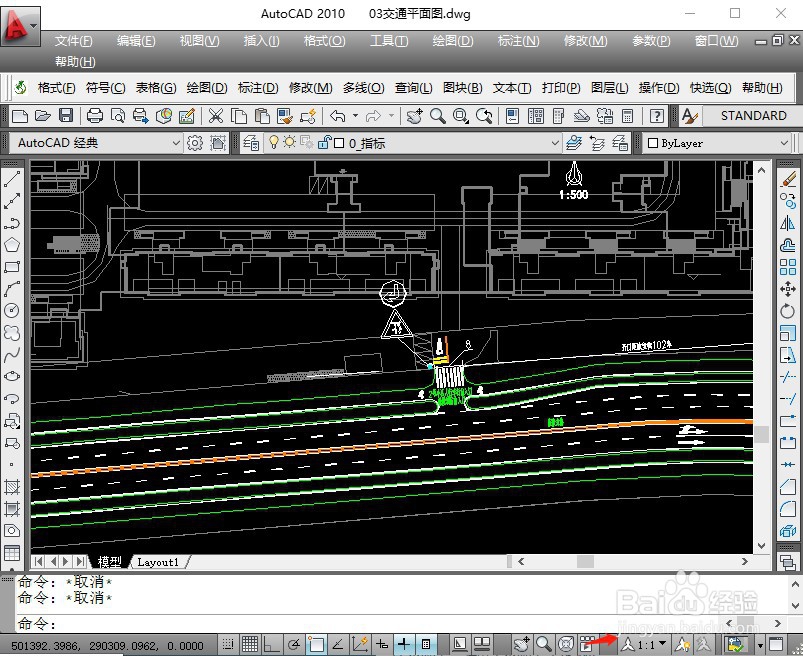Toggle Ortho mode in status bar
The height and width of the screenshot is (656, 803).
point(271,644)
